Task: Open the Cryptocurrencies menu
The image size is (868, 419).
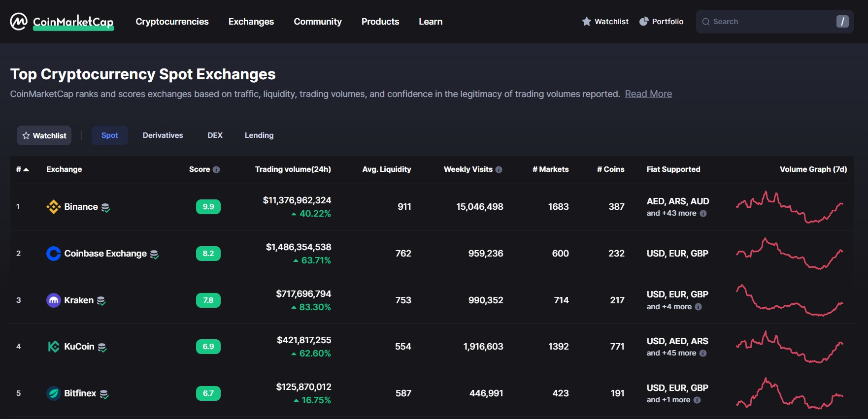Action: (172, 22)
